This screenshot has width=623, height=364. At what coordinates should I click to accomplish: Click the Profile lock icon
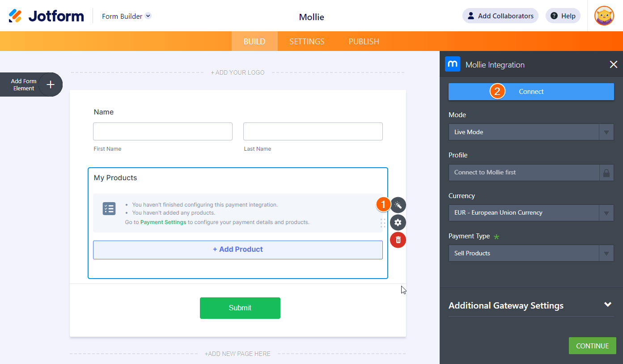606,173
